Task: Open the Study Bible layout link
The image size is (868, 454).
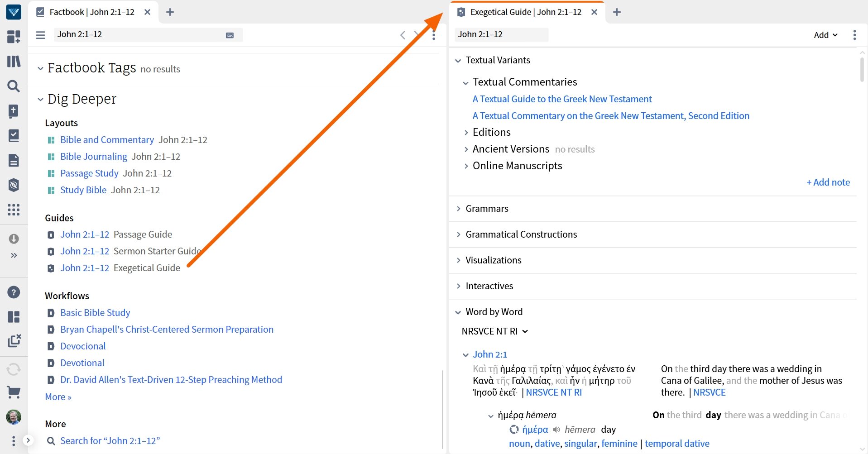Action: 83,190
